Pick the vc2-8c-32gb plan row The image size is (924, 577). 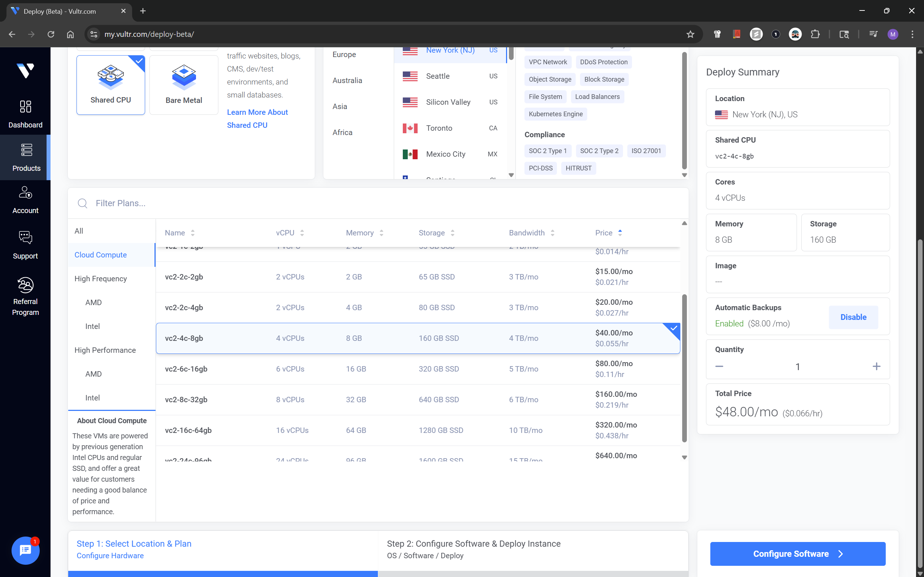pos(418,400)
